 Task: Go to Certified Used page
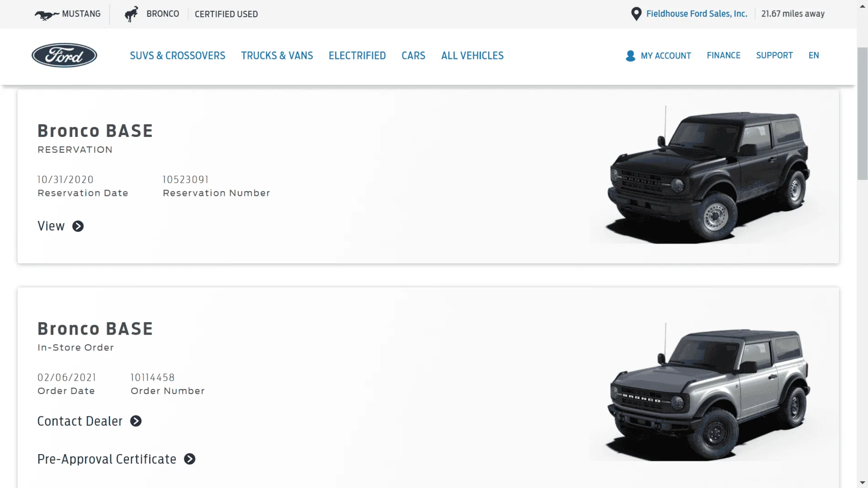coord(226,14)
